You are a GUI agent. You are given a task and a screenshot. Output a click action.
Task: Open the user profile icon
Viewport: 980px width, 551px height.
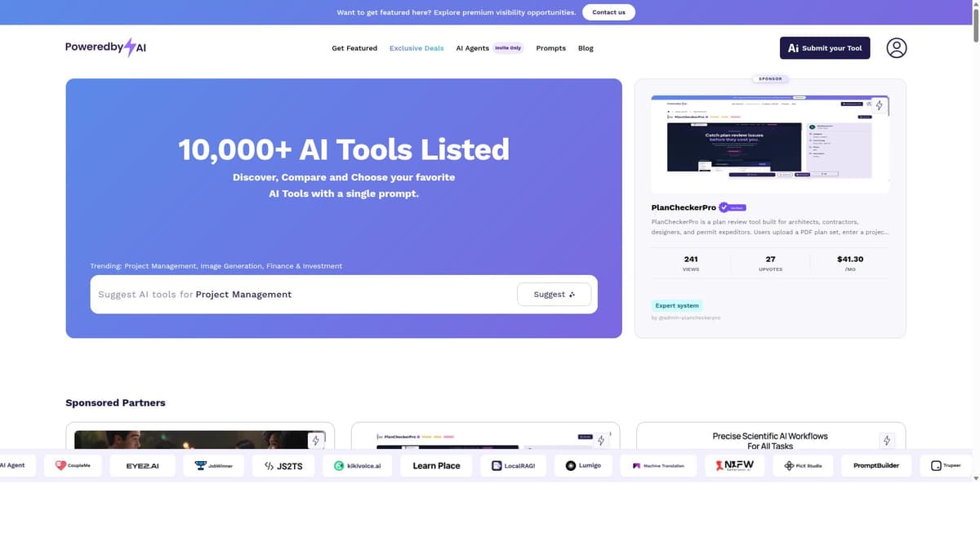(x=897, y=48)
